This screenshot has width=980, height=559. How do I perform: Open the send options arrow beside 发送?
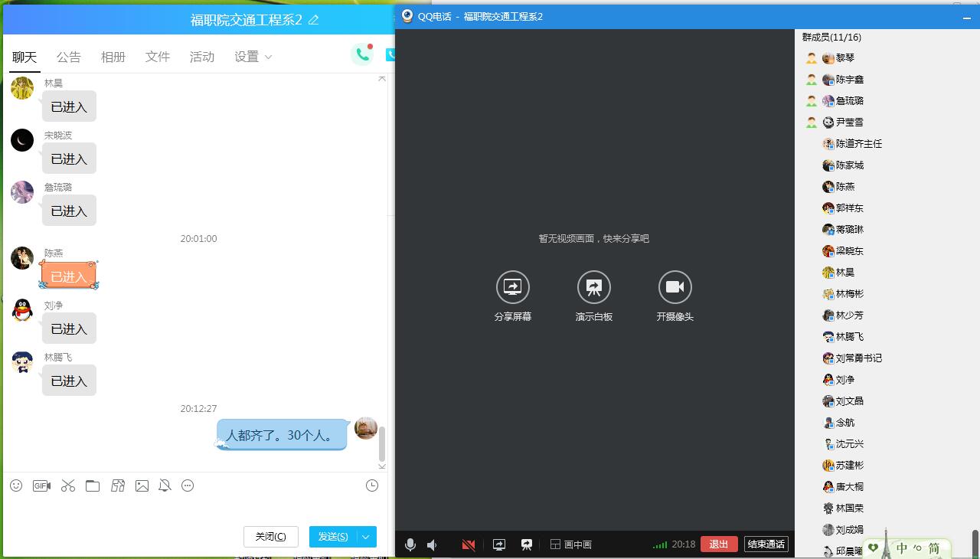(x=366, y=537)
